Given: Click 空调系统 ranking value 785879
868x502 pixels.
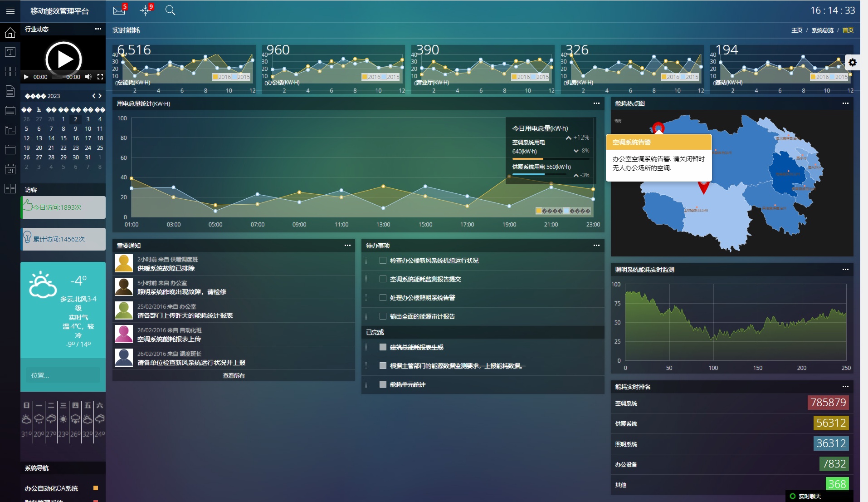Looking at the screenshot, I should coord(828,403).
